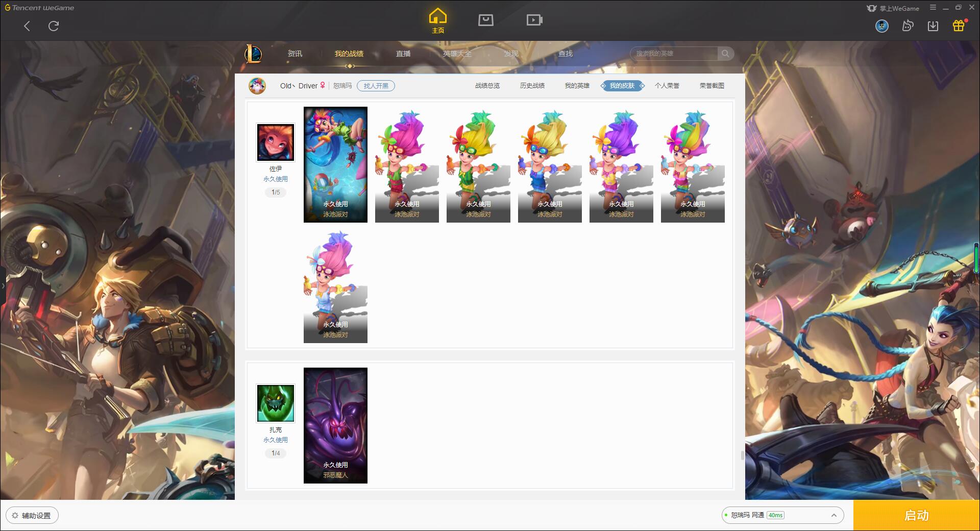This screenshot has height=531, width=980.
Task: Click the 找人开黑 button
Action: (x=376, y=86)
